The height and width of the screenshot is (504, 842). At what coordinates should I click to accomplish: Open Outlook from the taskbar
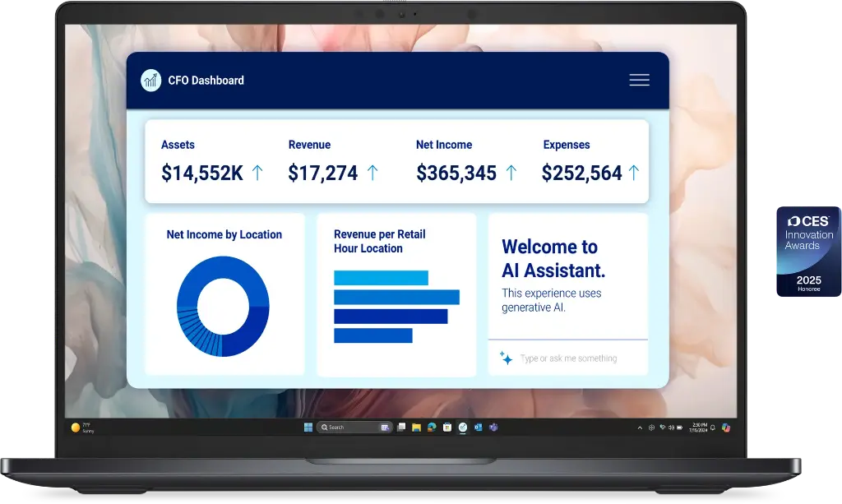(x=478, y=428)
